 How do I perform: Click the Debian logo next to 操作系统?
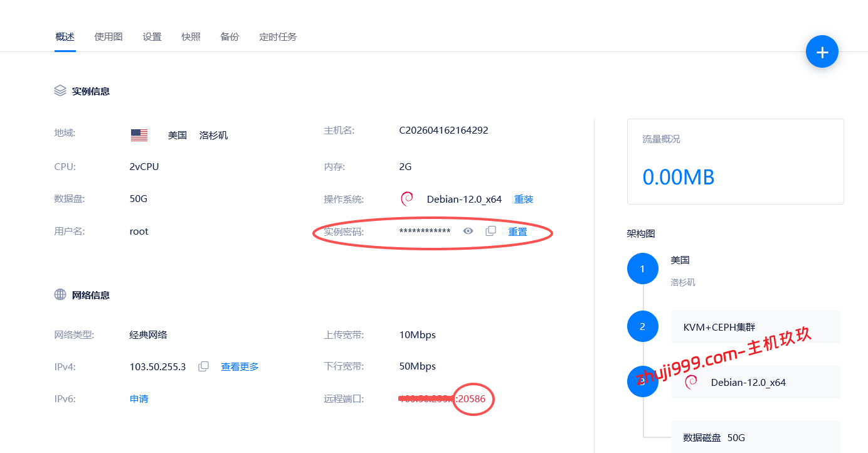(408, 198)
